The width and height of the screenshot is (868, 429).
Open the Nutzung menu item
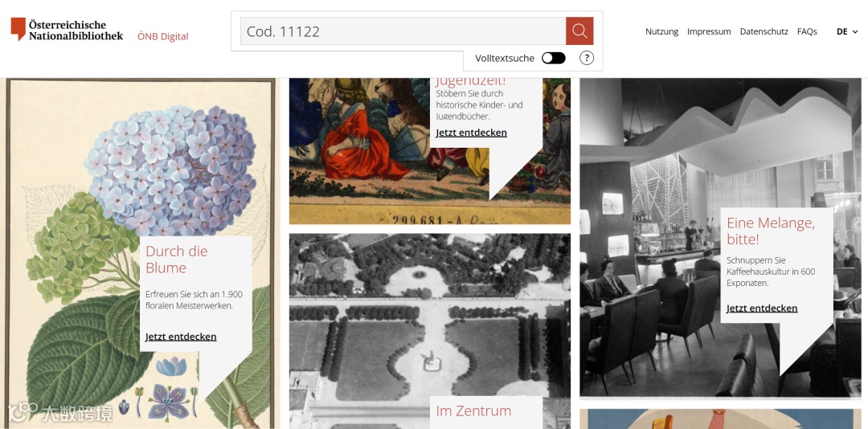pos(661,31)
